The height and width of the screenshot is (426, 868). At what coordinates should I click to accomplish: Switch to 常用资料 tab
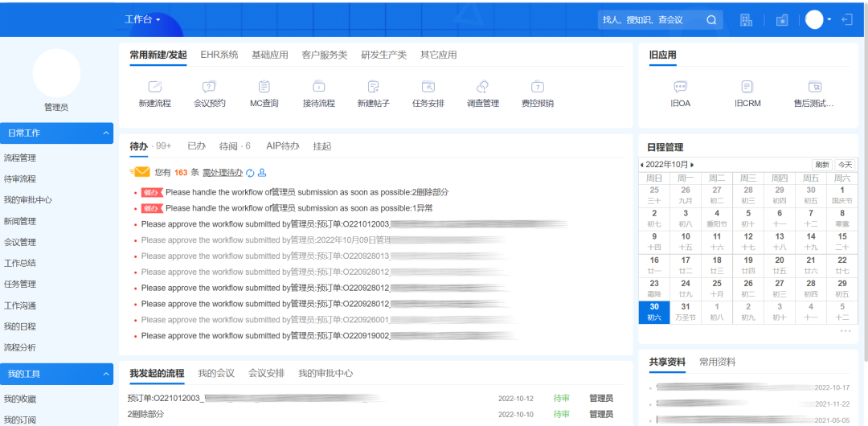tap(718, 362)
